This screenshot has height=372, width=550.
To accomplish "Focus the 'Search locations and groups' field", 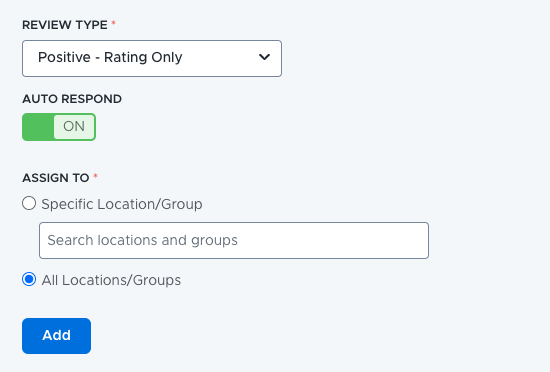I will tap(234, 241).
